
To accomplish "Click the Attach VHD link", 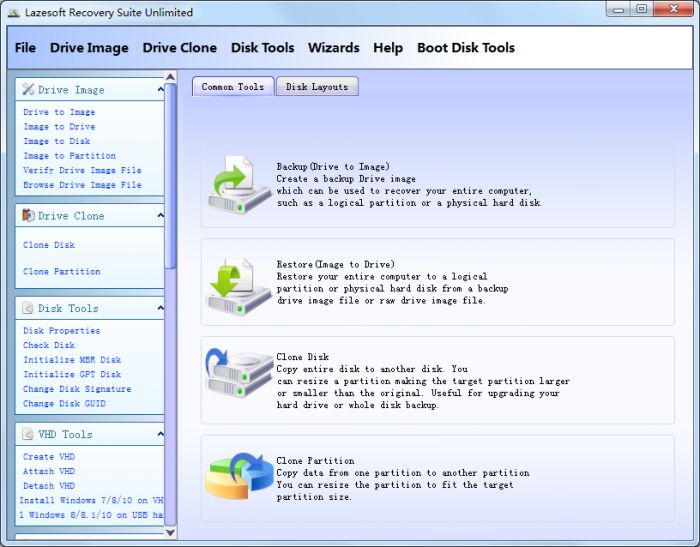I will click(x=49, y=472).
